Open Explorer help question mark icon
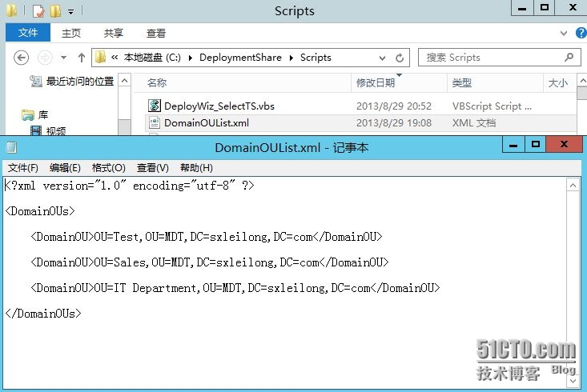587x392 pixels. (x=581, y=33)
